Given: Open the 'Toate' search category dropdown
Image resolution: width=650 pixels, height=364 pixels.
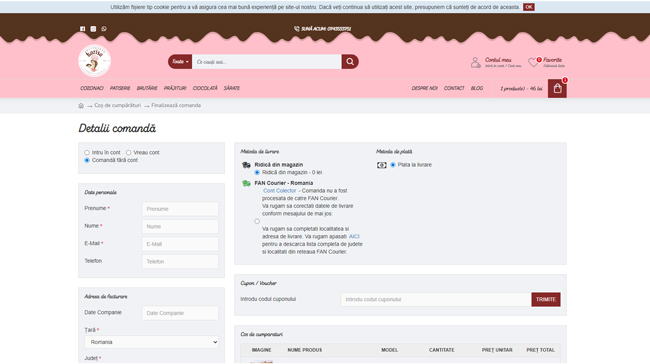Looking at the screenshot, I should coord(180,62).
